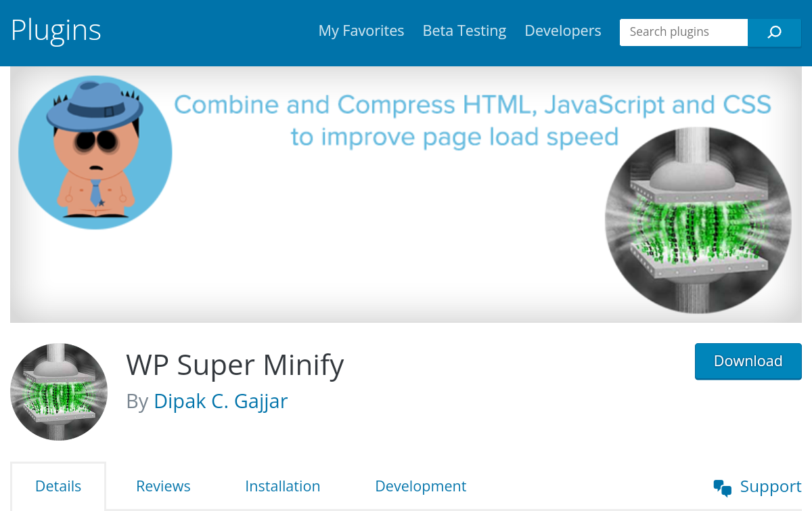The height and width of the screenshot is (511, 812).
Task: Switch to the Installation tab
Action: (x=282, y=486)
